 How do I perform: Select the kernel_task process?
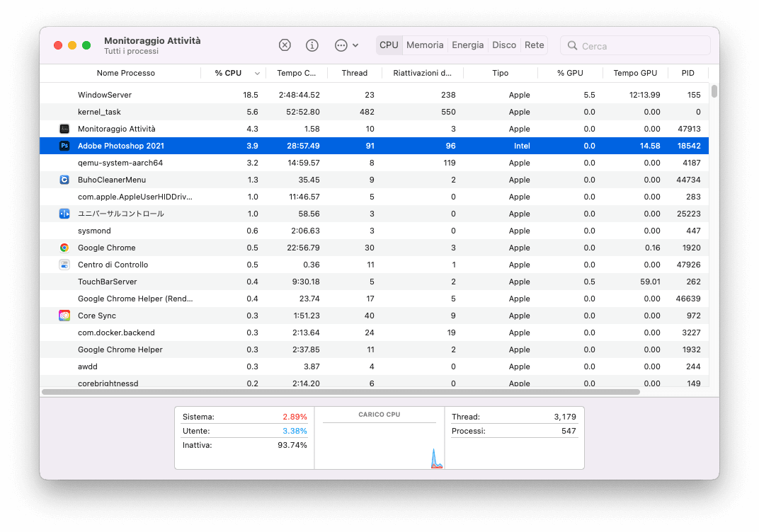click(374, 112)
